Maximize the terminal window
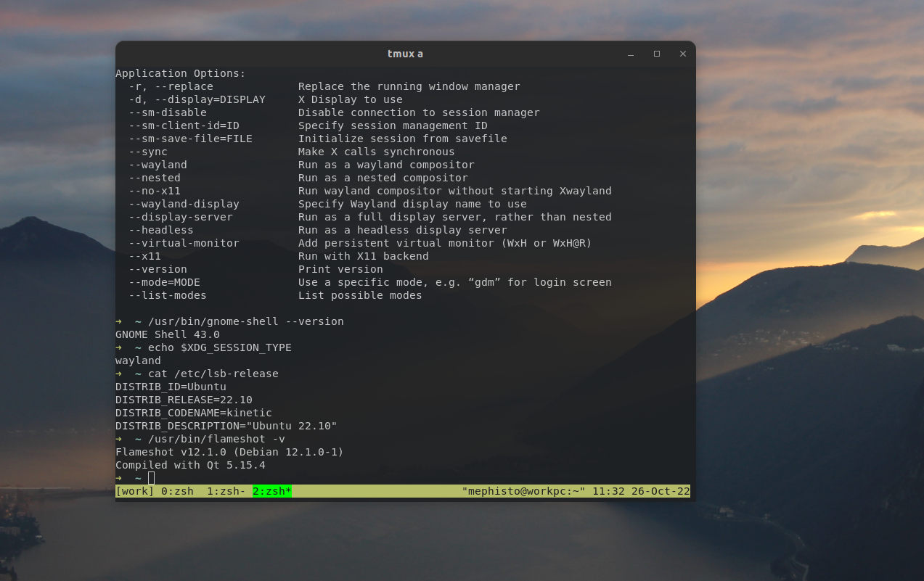924x581 pixels. click(x=656, y=53)
